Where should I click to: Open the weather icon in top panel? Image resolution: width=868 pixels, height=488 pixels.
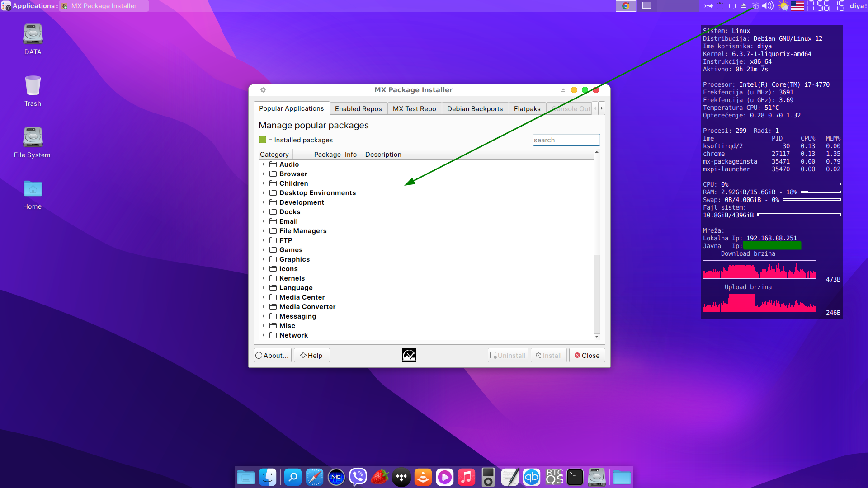coord(784,6)
